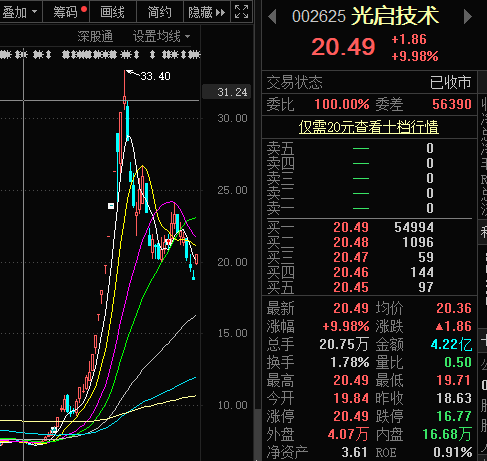Image resolution: width=487 pixels, height=461 pixels.
Task: Click the 委差 value 56390
Action: coord(452,104)
